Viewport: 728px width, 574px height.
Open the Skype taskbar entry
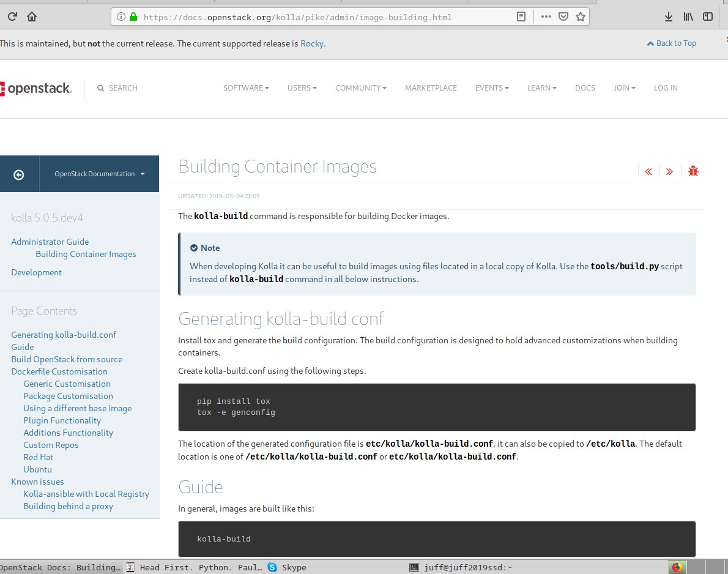tap(287, 567)
